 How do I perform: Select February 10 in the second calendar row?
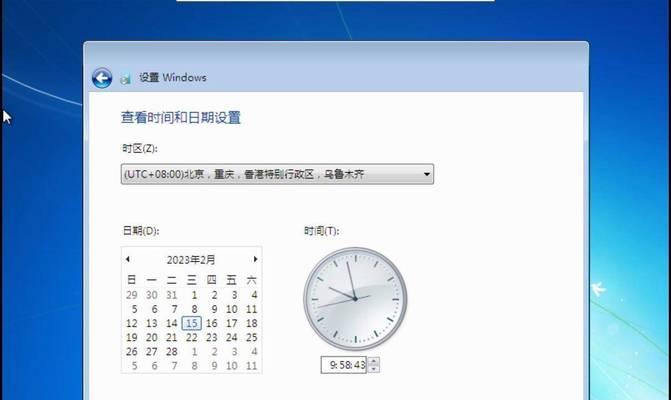(x=232, y=309)
